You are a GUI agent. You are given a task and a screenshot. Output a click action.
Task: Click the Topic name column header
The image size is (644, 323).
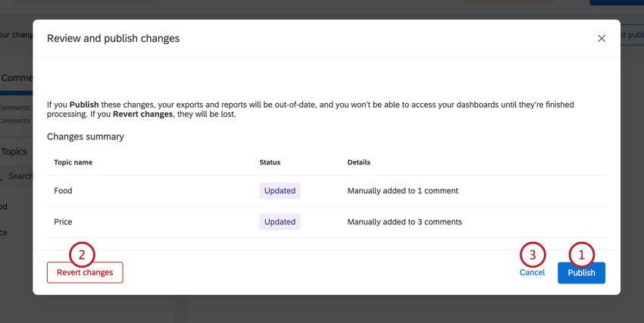pyautogui.click(x=73, y=162)
